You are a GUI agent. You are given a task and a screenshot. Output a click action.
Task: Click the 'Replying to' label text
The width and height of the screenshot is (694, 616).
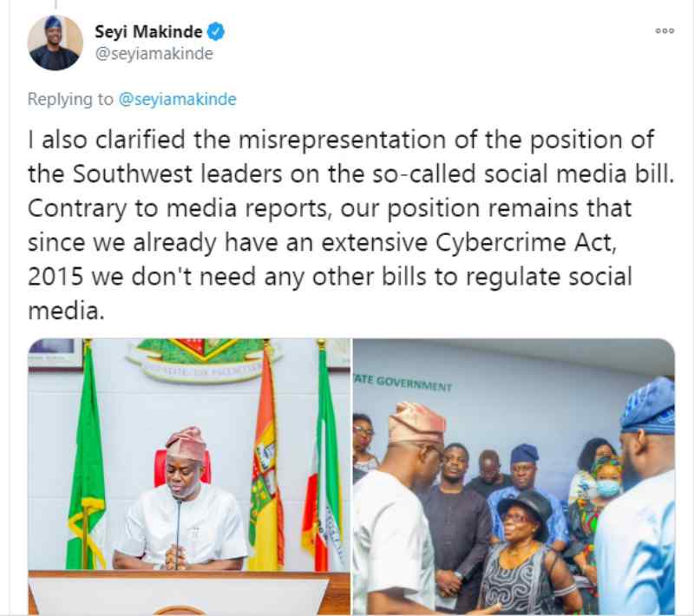70,99
